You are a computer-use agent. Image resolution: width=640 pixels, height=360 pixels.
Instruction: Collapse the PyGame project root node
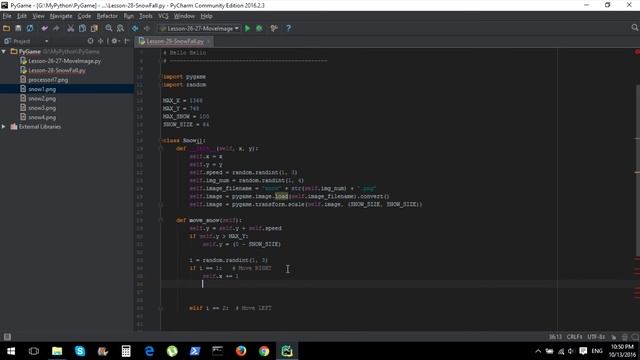4,51
